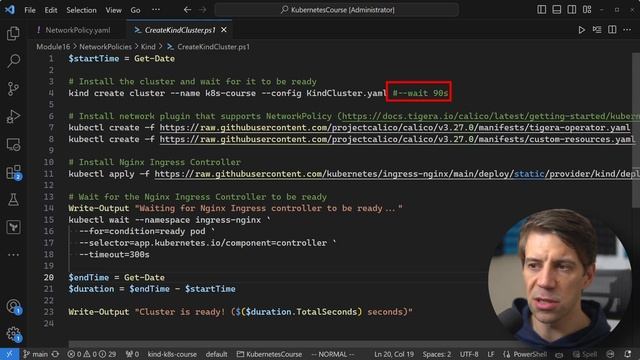The image size is (640, 360).
Task: Open the Explorer view in activity bar
Action: coord(13,33)
